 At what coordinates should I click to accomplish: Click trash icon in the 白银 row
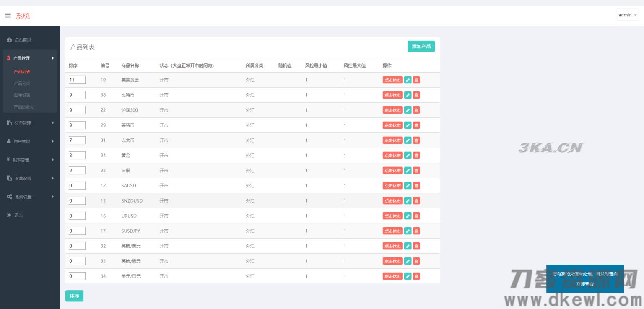click(x=416, y=171)
